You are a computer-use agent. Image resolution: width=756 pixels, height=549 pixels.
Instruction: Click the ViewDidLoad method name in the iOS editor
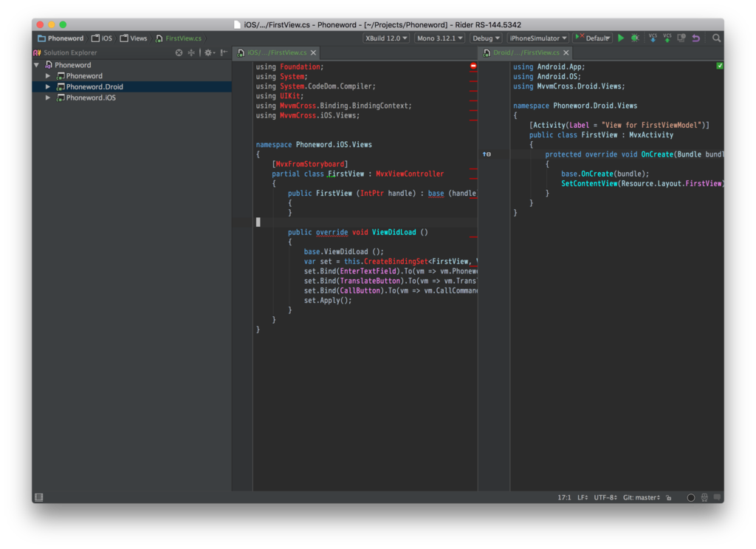394,232
